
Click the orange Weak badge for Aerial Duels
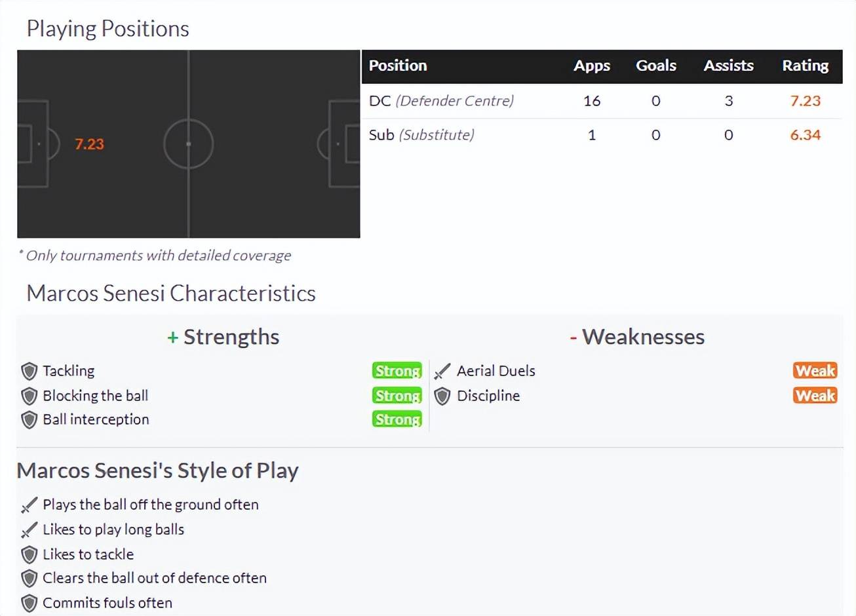(815, 371)
